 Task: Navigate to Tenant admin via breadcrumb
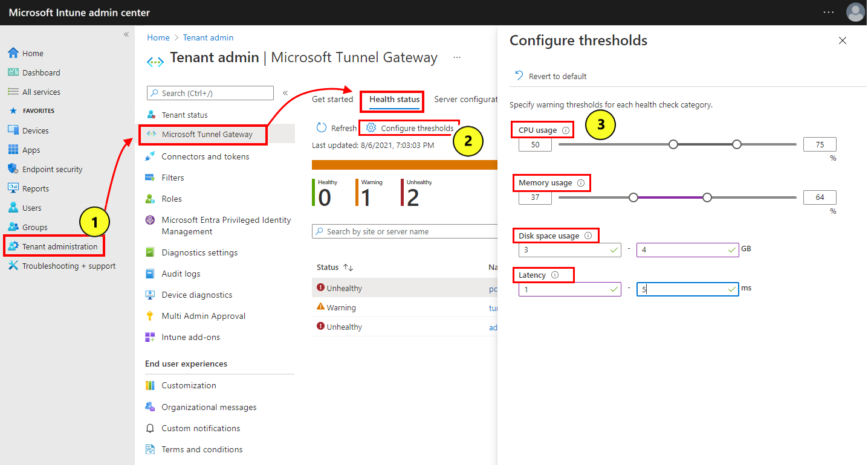tap(208, 37)
